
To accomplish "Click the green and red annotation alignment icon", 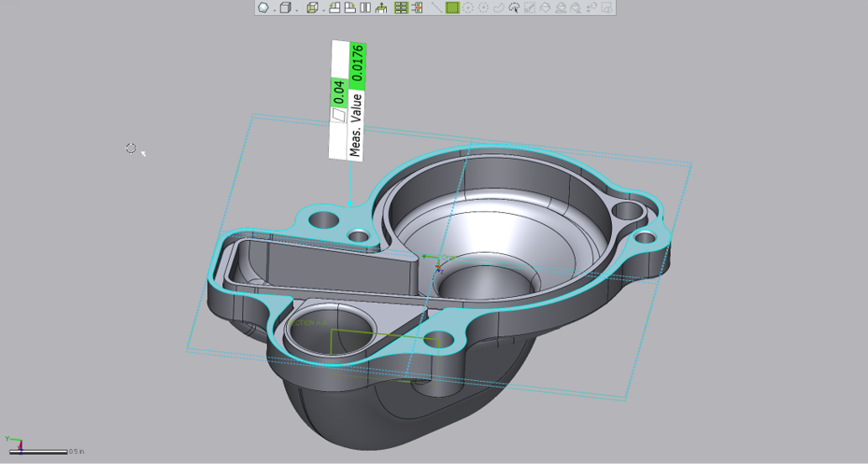I will (417, 7).
